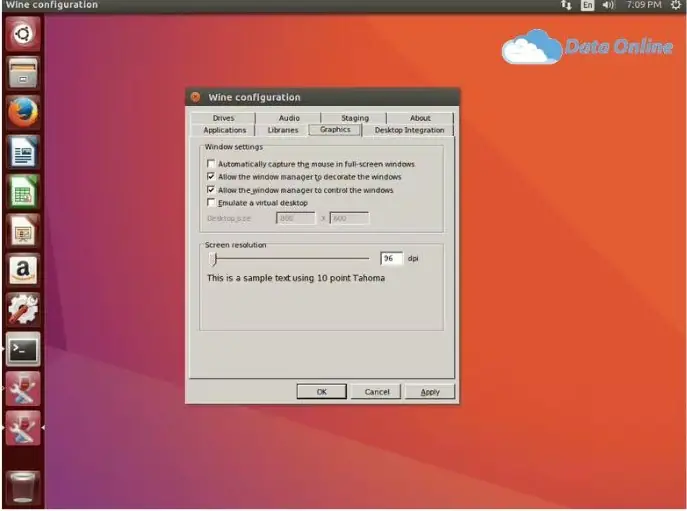Open the system power menu gear
687x511 pixels.
coord(676,5)
